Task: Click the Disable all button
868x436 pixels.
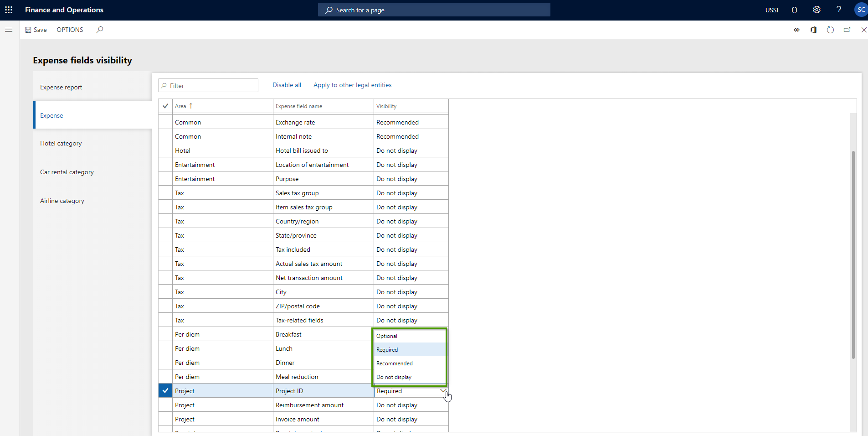Action: tap(287, 85)
